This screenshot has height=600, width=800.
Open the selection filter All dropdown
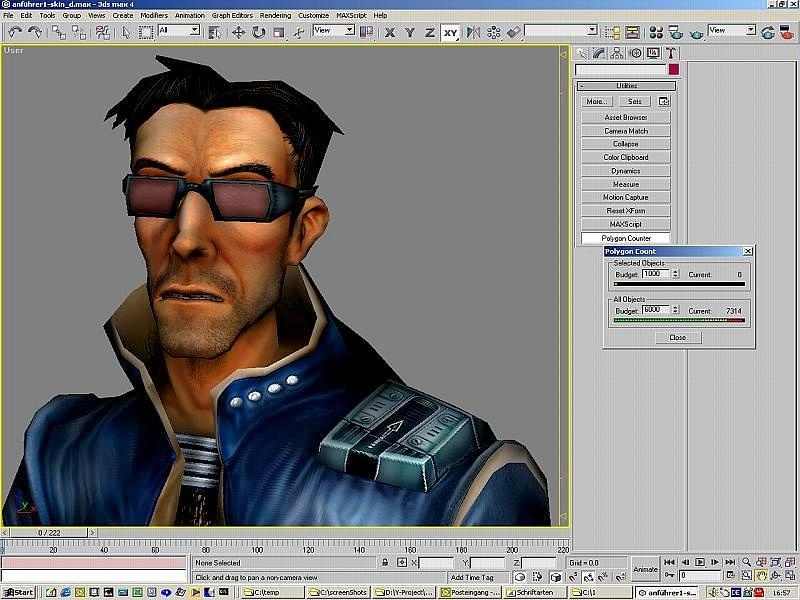tap(180, 31)
